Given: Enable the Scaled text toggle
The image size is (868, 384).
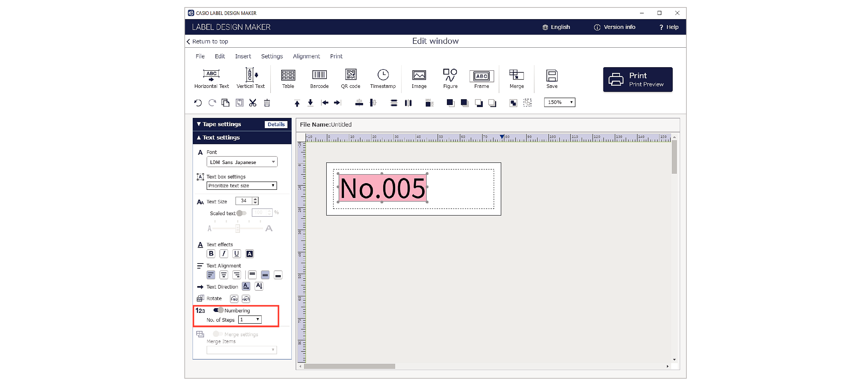Looking at the screenshot, I should [241, 213].
